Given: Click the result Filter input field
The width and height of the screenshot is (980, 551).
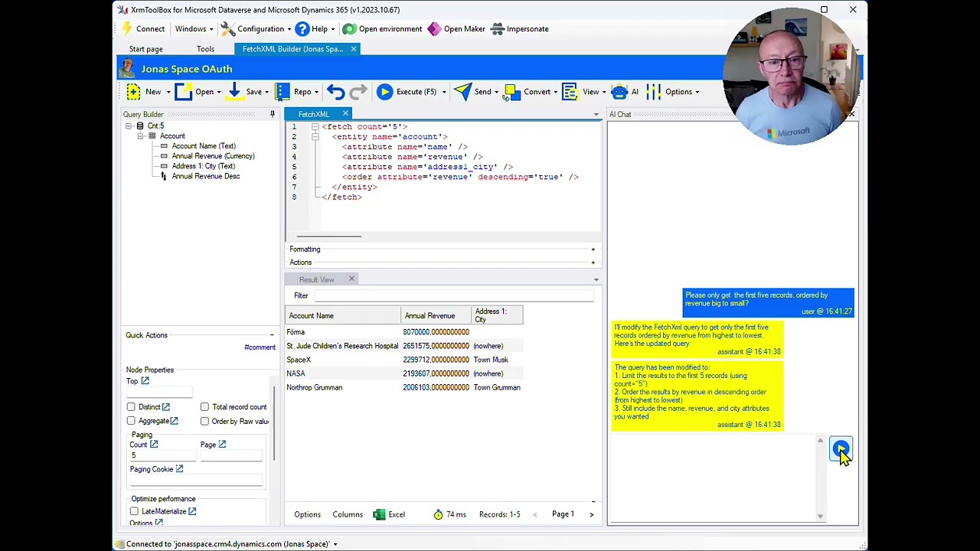Looking at the screenshot, I should 453,296.
